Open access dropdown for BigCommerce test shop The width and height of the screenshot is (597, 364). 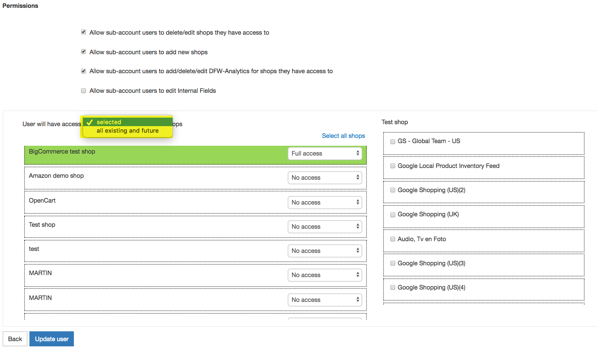pos(325,153)
